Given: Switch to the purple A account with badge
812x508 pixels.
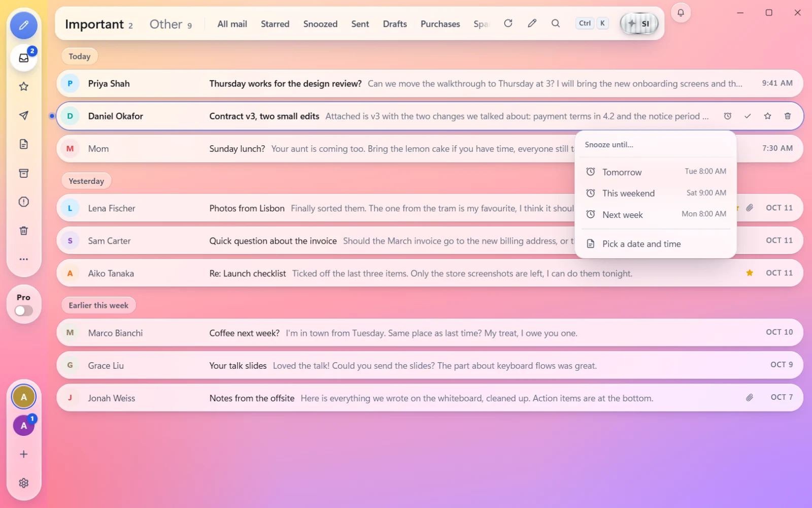Looking at the screenshot, I should click(x=24, y=426).
